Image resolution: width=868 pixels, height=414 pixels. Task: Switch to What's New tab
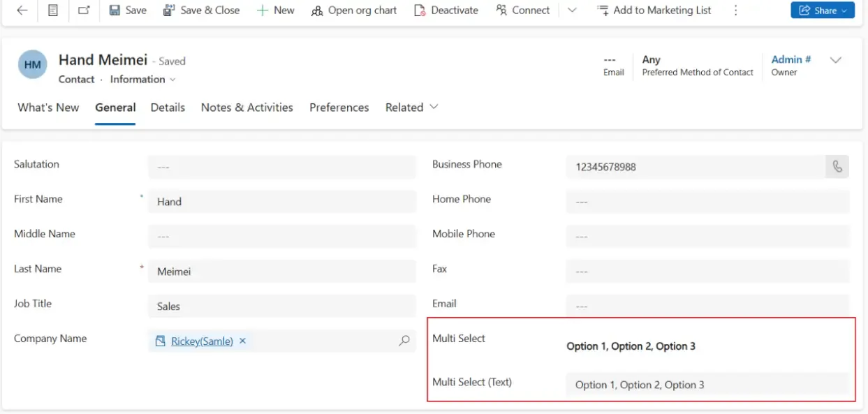tap(48, 108)
